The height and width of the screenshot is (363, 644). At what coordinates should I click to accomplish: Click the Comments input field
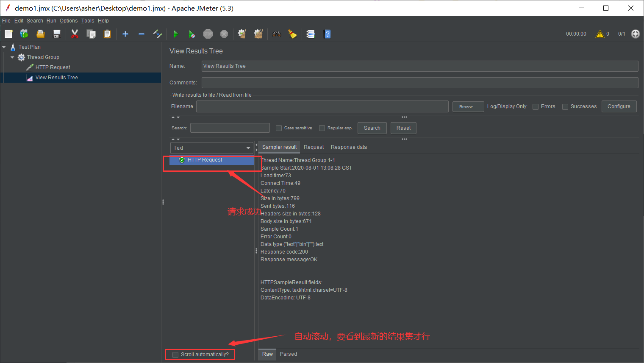(420, 83)
